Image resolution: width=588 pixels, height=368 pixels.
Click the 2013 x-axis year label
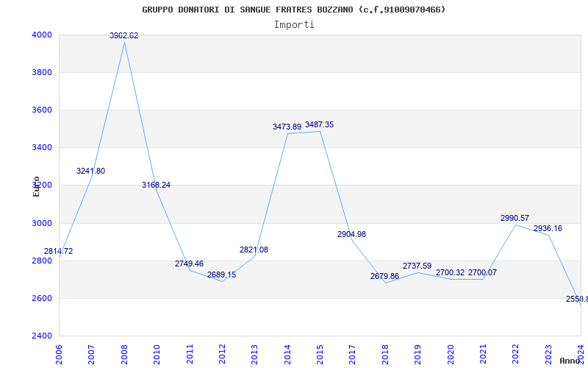point(254,354)
